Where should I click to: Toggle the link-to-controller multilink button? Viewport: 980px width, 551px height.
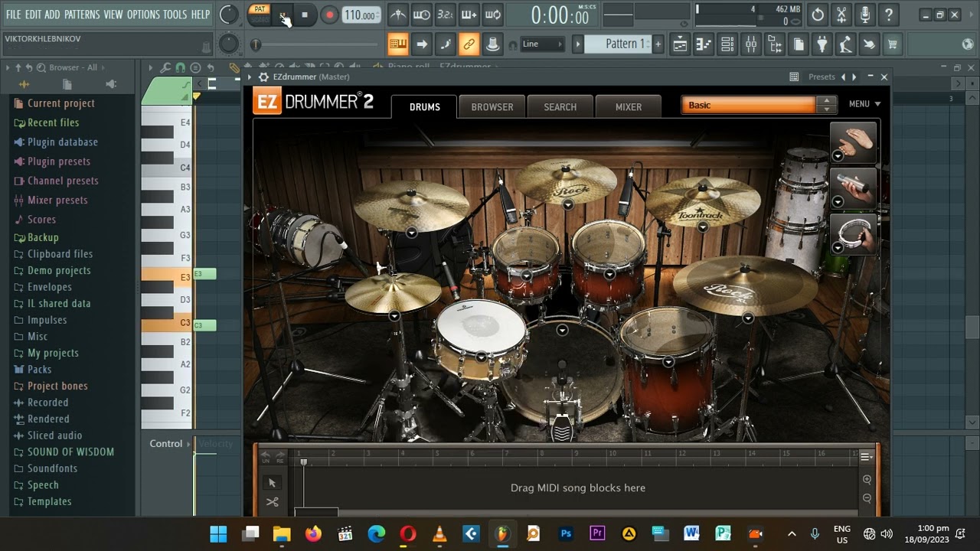pos(469,44)
